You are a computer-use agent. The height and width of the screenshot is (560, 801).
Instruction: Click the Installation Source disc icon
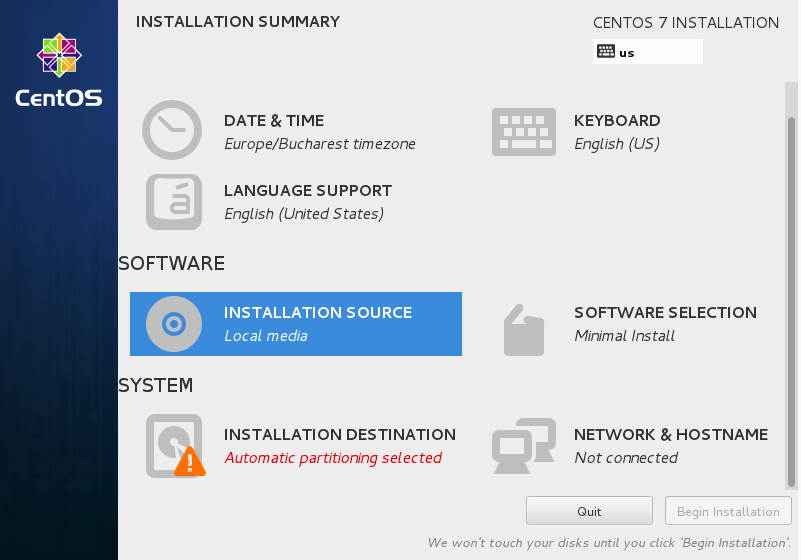(173, 324)
